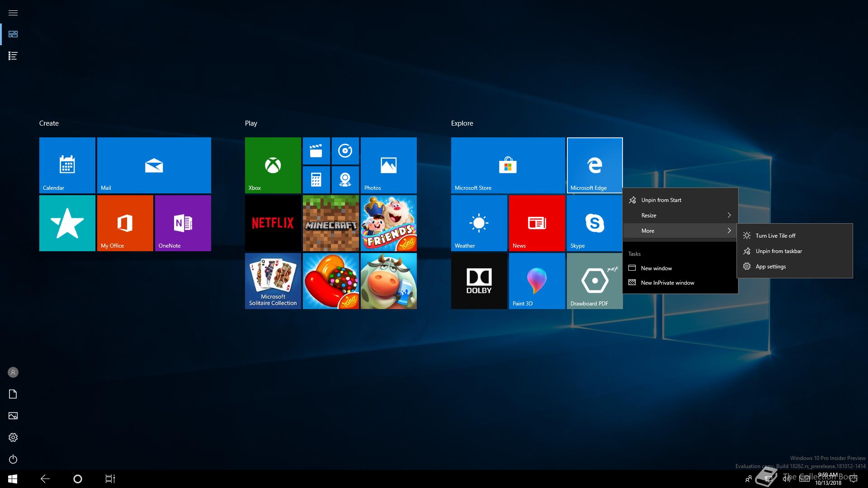Click the Microsoft Edge tile

tap(595, 165)
